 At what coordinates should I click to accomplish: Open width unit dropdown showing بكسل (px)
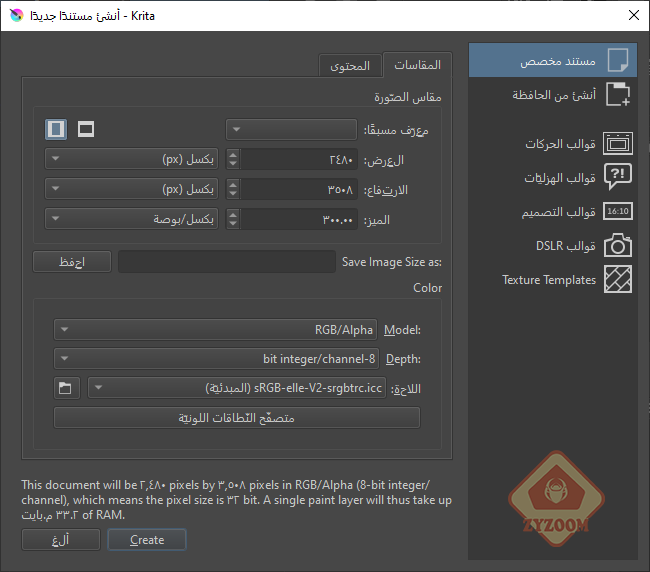[131, 159]
